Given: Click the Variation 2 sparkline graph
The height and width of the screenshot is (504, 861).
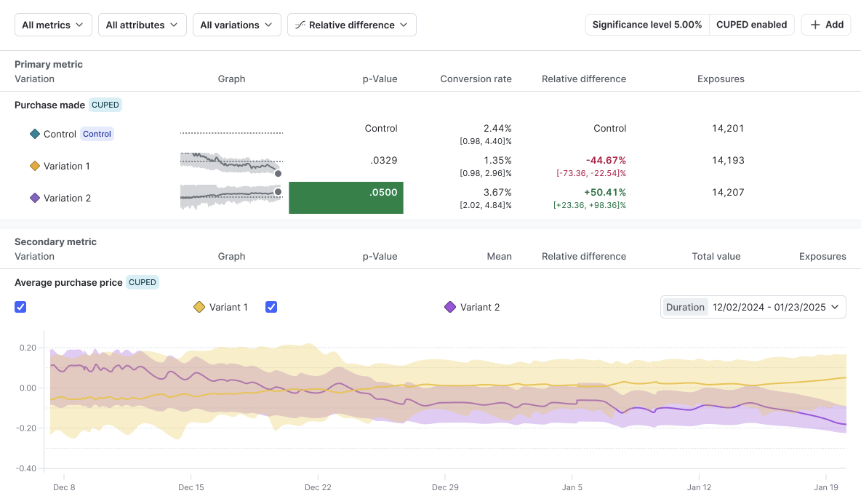Looking at the screenshot, I should click(231, 196).
